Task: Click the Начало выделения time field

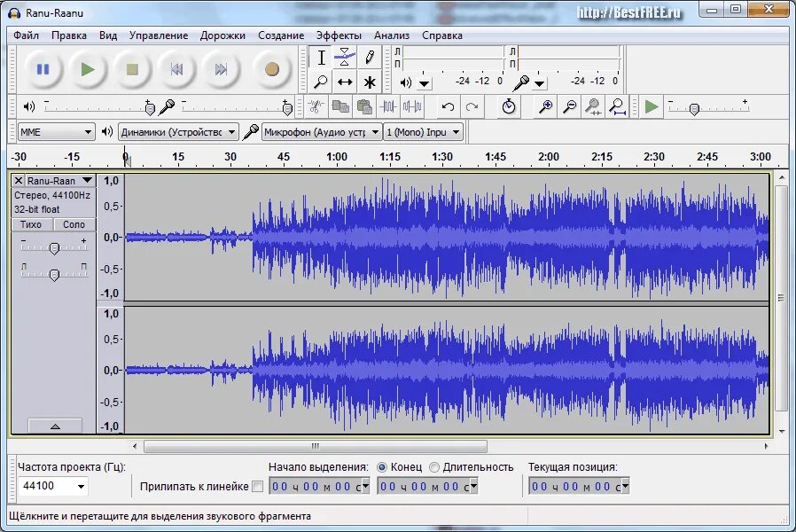Action: click(x=319, y=486)
